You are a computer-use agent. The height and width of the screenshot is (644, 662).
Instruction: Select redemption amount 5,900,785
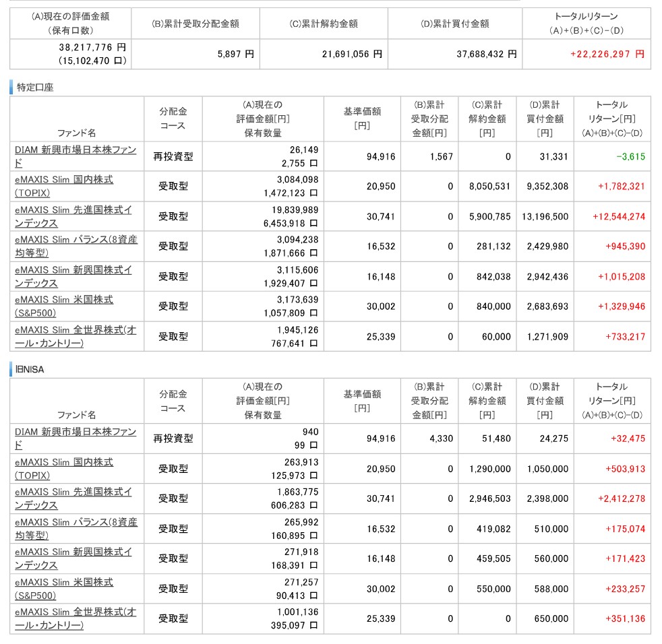489,216
